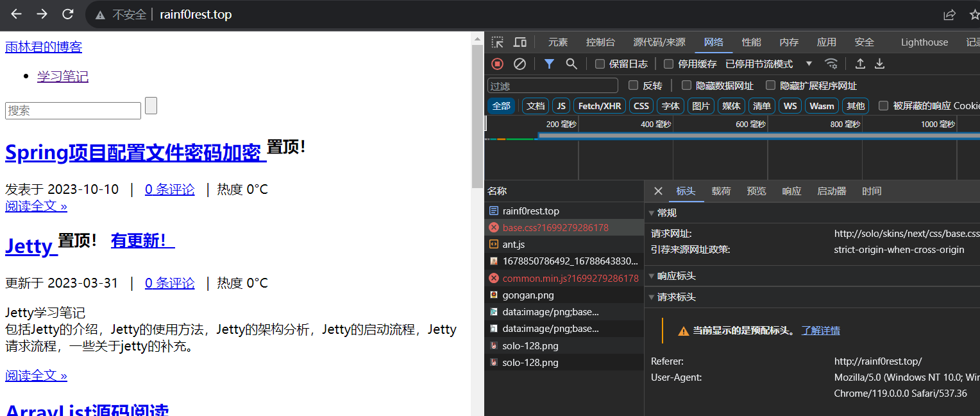Viewport: 980px width, 416px height.
Task: Click the inspect element picker icon
Action: tap(498, 42)
